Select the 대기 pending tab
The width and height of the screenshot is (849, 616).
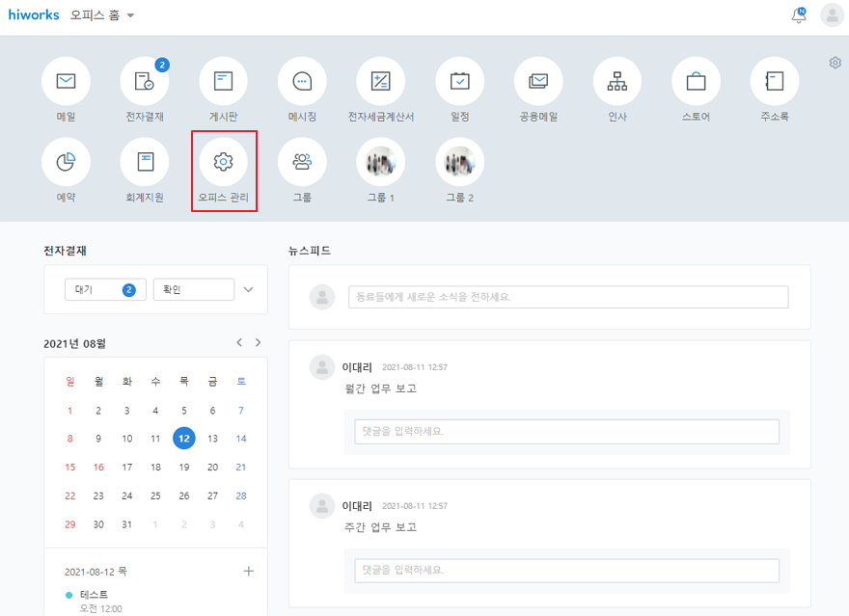(105, 289)
